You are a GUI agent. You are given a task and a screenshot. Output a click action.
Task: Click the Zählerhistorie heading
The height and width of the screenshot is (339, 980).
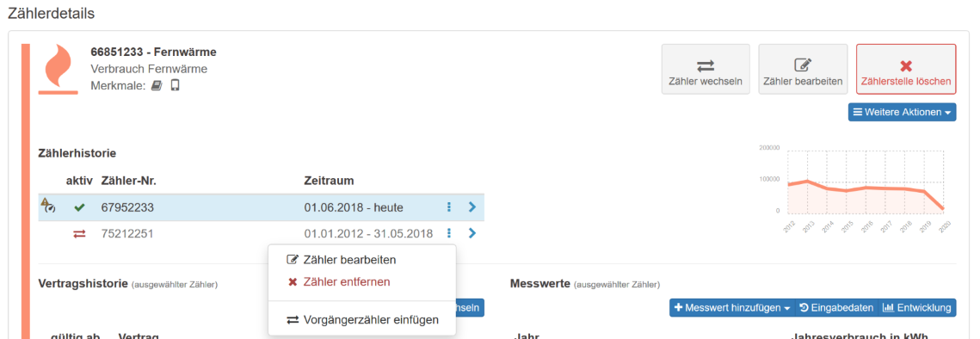77,152
